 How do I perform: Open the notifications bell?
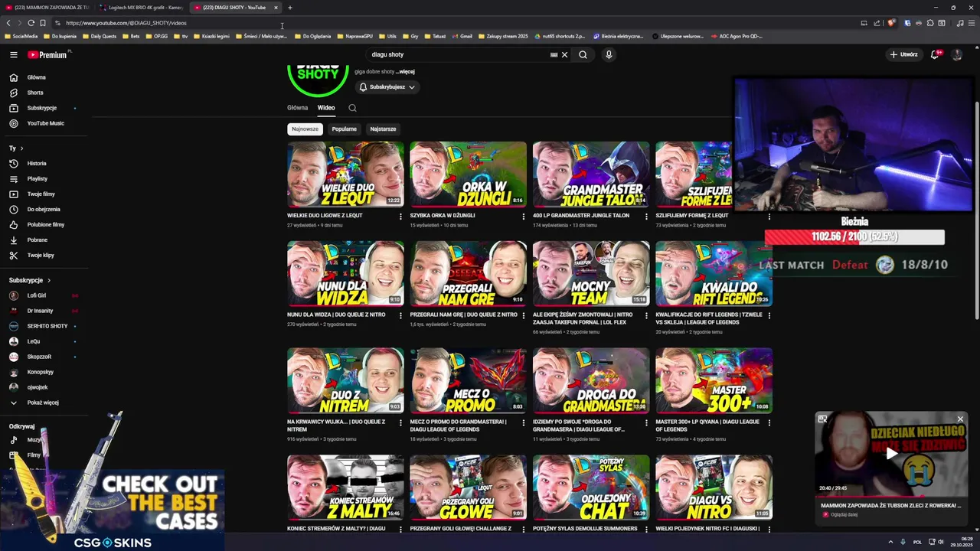pyautogui.click(x=935, y=54)
